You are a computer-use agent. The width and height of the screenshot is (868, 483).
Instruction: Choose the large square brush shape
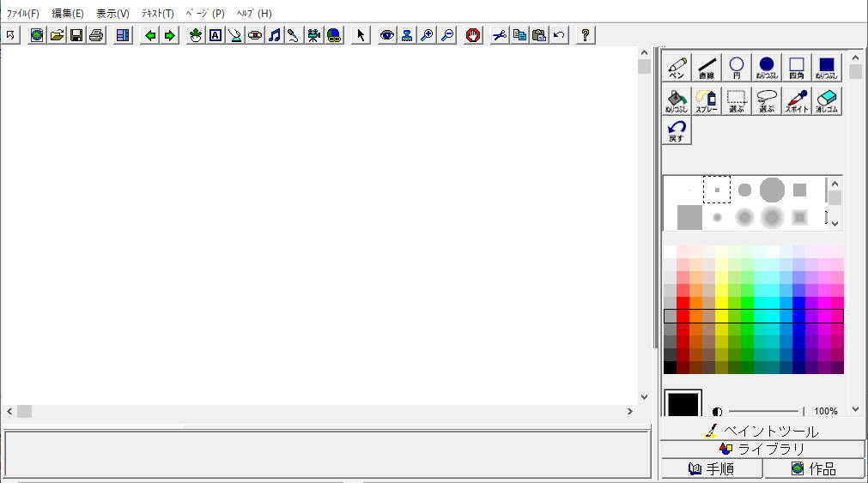click(x=689, y=217)
